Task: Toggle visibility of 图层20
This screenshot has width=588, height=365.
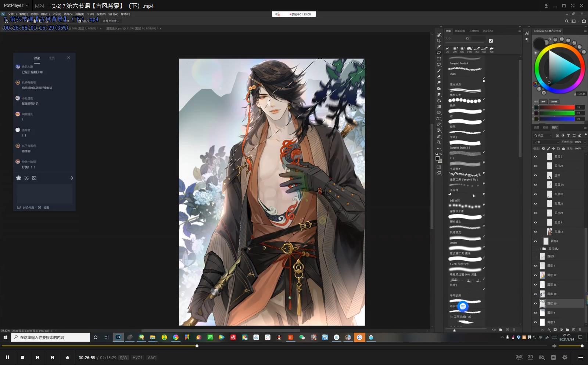Action: 535,194
